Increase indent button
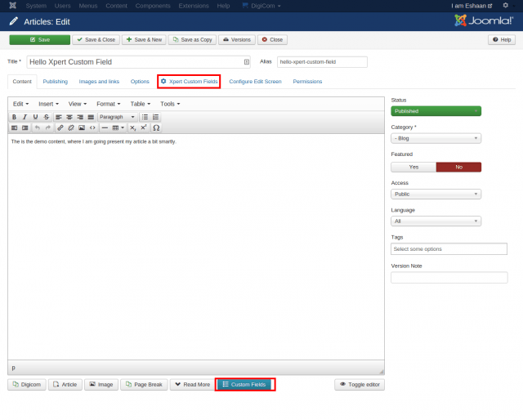The height and width of the screenshot is (420, 523). [x=25, y=127]
